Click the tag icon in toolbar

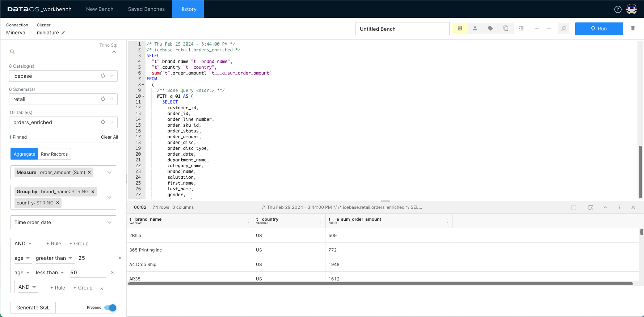coord(490,29)
